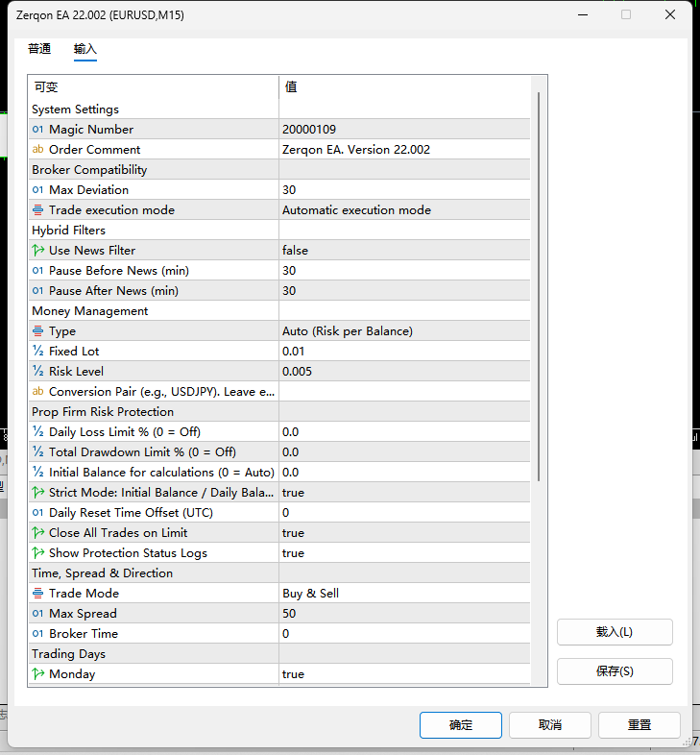
Task: Click the Max Deviation value field
Action: (404, 190)
